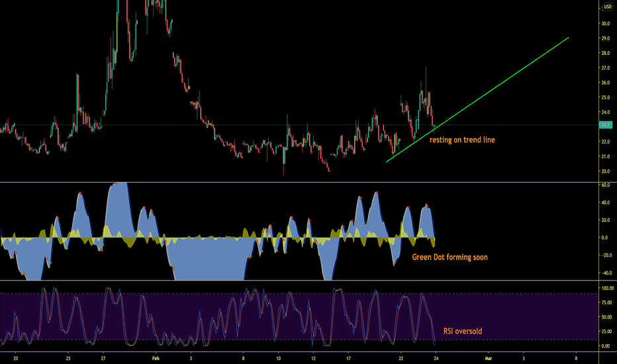Click date label 17 on time axis
Viewport: 617px width, 364px height.
[x=349, y=359]
